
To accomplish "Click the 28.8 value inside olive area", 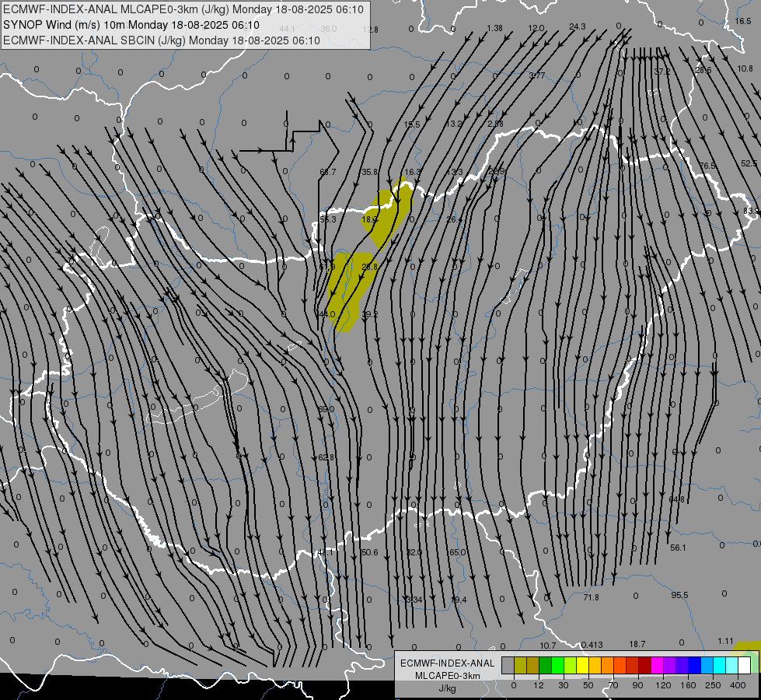I will 370,267.
